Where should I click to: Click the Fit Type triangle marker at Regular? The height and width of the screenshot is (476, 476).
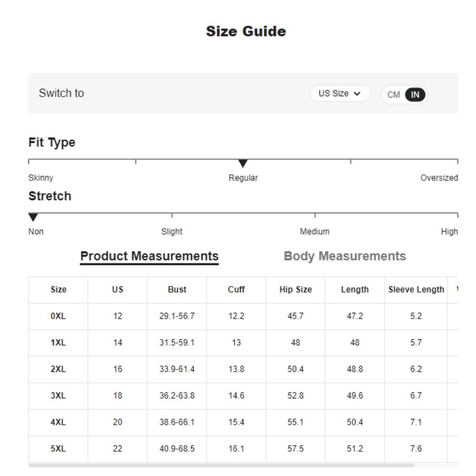coord(243,163)
